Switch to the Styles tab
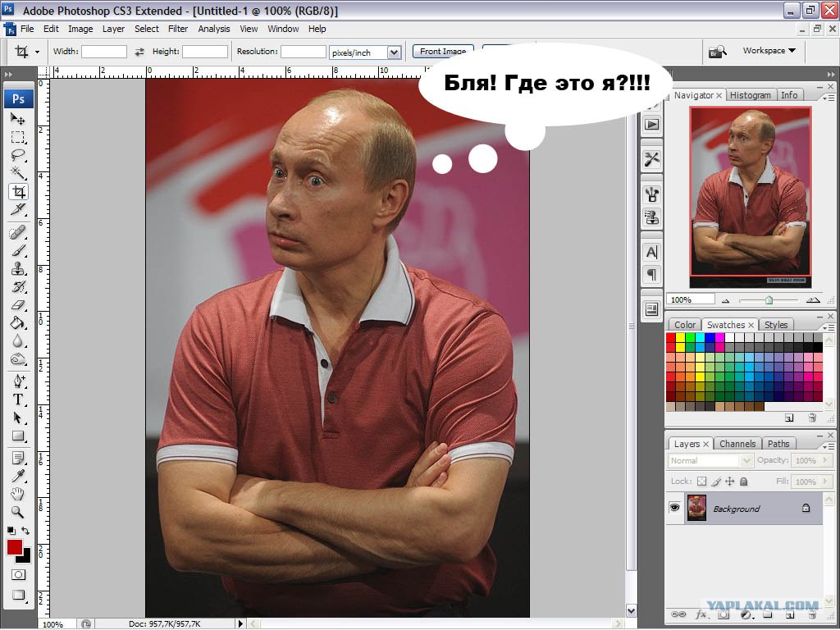The height and width of the screenshot is (630, 840). tap(776, 325)
